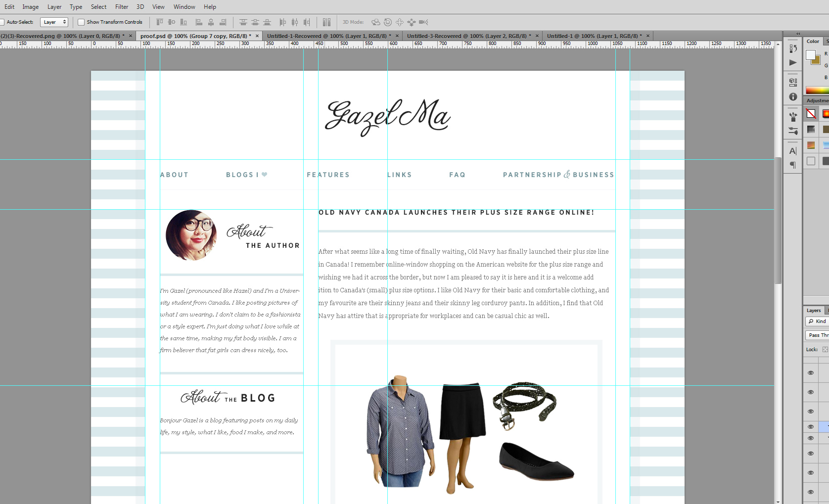
Task: Open the Auto-Select Layer dropdown
Action: (x=54, y=22)
